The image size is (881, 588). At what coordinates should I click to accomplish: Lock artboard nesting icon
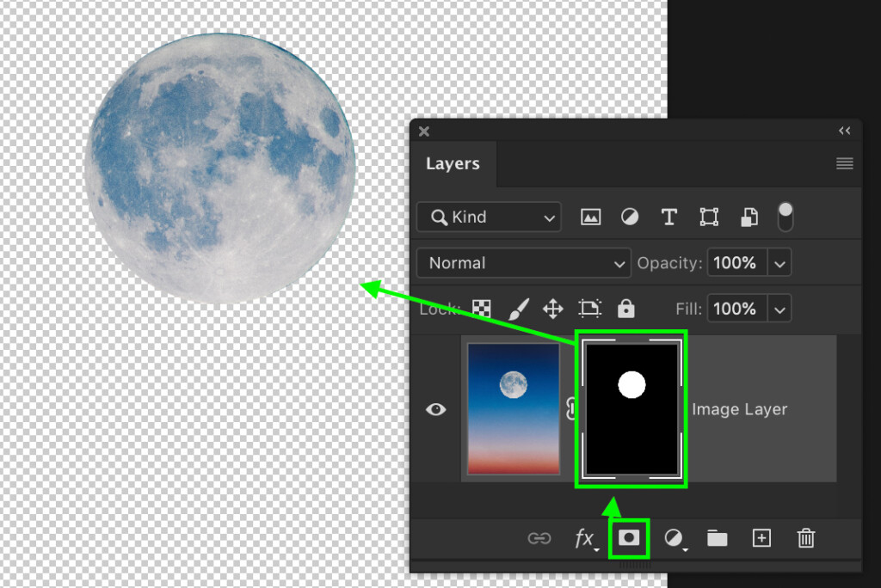pos(589,309)
